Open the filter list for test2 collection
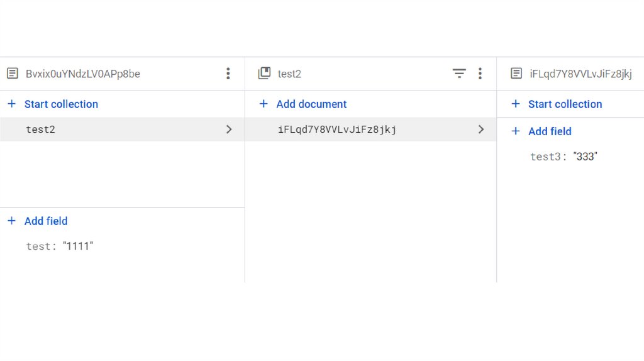Screen dimensions: 644x361 (460, 74)
